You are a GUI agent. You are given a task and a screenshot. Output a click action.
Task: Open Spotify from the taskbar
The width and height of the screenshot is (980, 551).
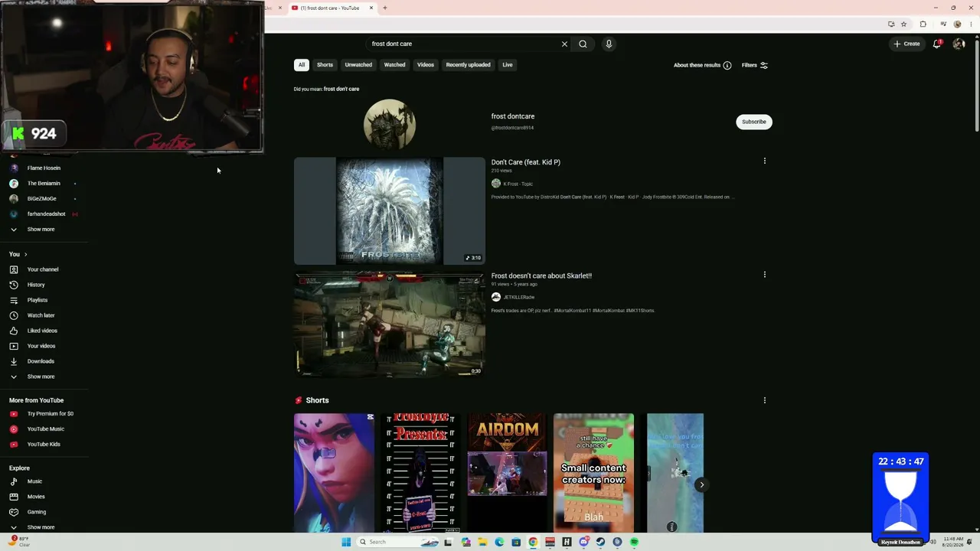pyautogui.click(x=634, y=542)
